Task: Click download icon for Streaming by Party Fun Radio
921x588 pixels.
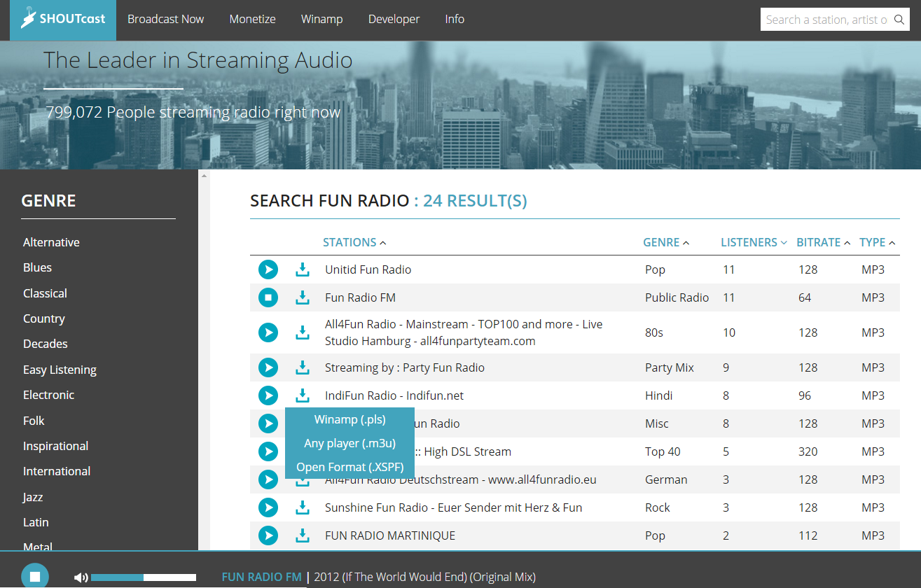Action: tap(302, 367)
